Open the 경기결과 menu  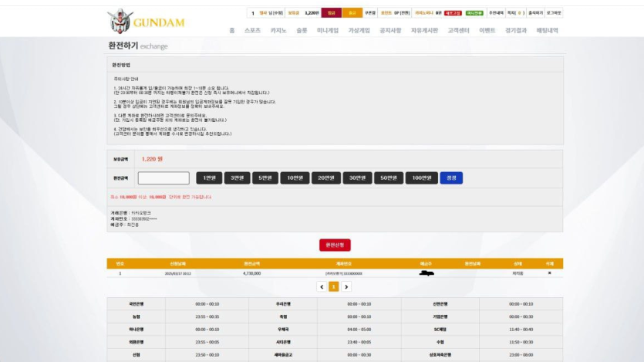pyautogui.click(x=516, y=30)
